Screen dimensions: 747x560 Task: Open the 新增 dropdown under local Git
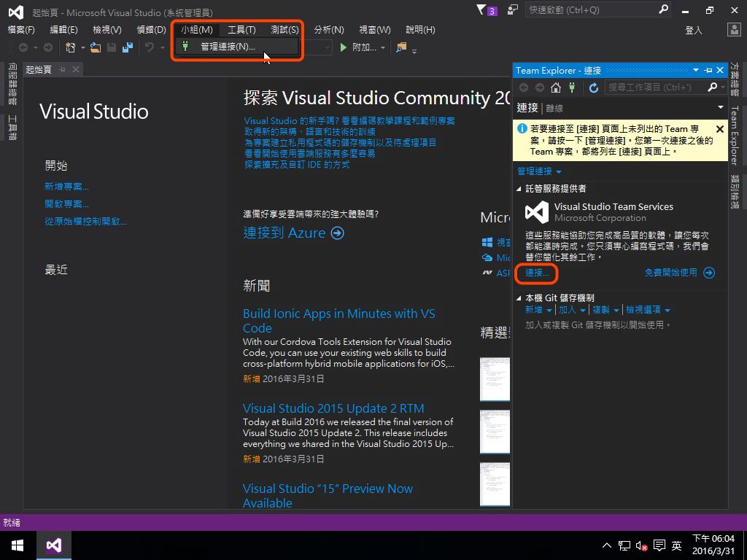tap(538, 310)
